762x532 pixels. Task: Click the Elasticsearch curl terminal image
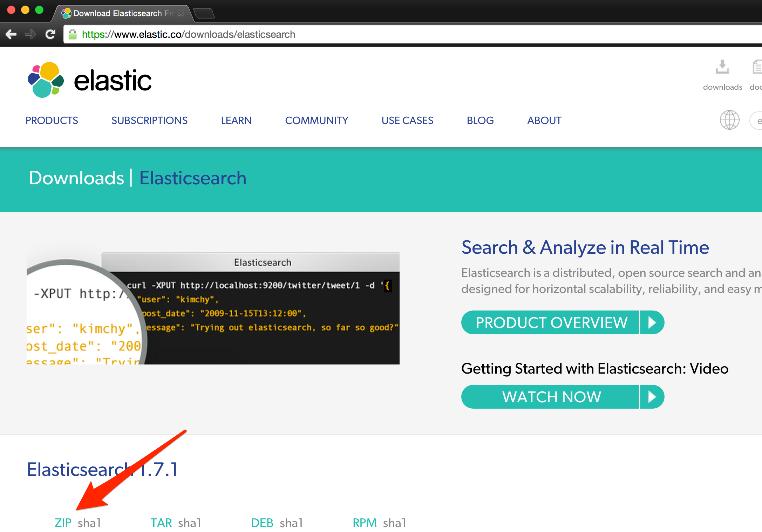213,308
